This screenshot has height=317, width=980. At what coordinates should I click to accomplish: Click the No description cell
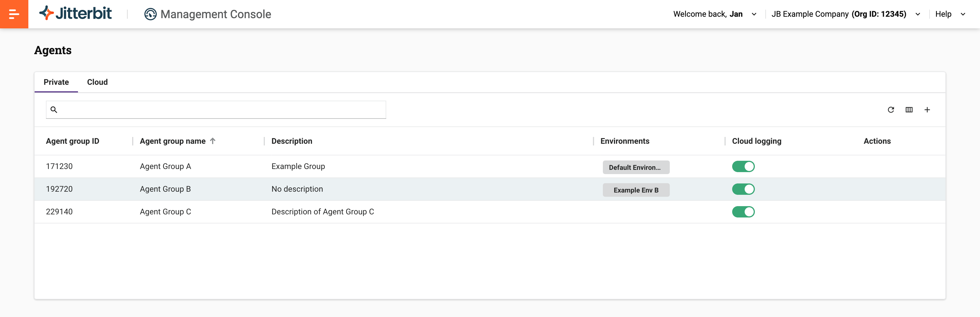pyautogui.click(x=297, y=189)
